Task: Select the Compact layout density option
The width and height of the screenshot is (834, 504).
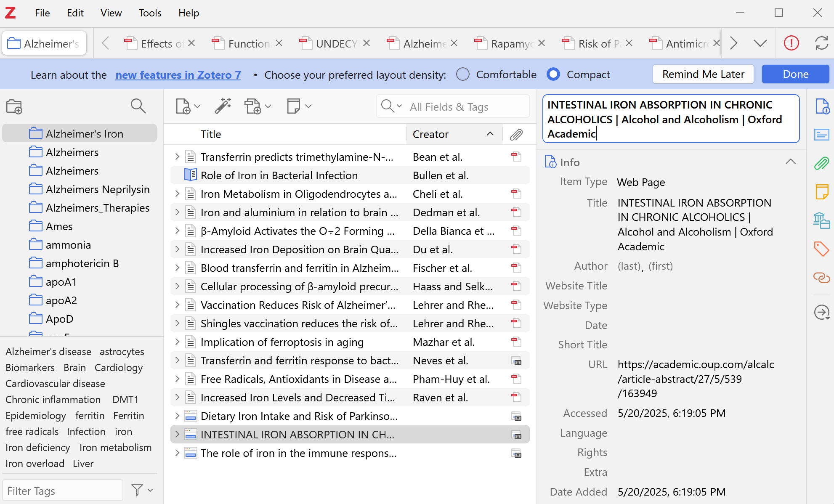Action: pyautogui.click(x=553, y=74)
